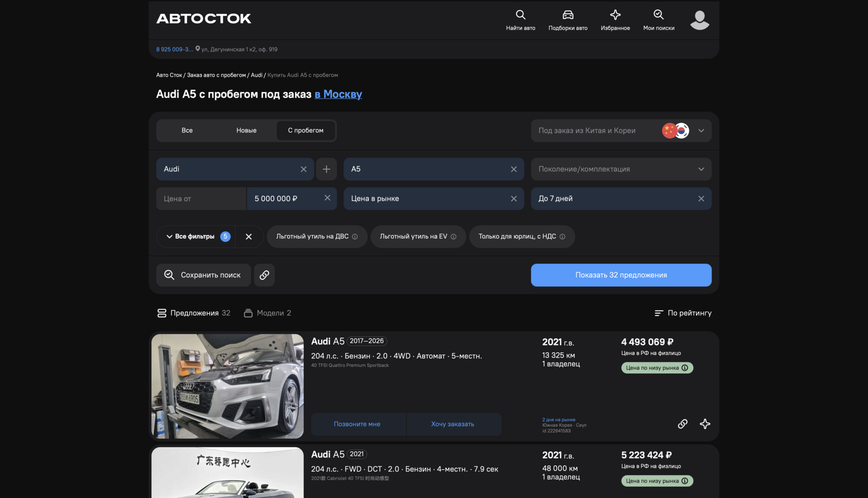
Task: Open the Audi A5 2017–2026 listing title
Action: tap(349, 341)
